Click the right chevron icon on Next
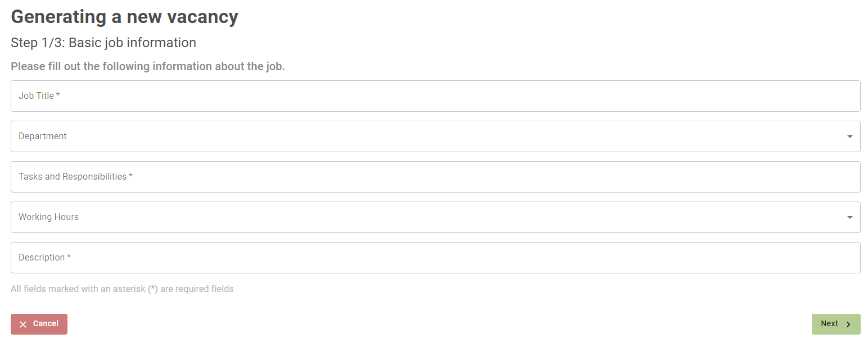The image size is (868, 352). tap(848, 324)
